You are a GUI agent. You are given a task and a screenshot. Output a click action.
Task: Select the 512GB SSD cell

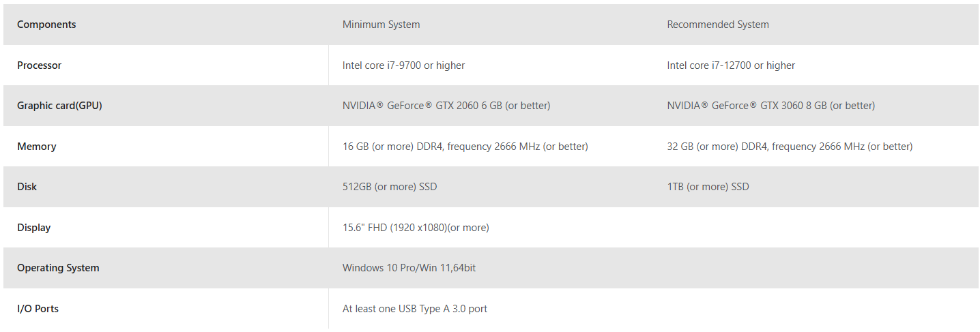tap(389, 187)
